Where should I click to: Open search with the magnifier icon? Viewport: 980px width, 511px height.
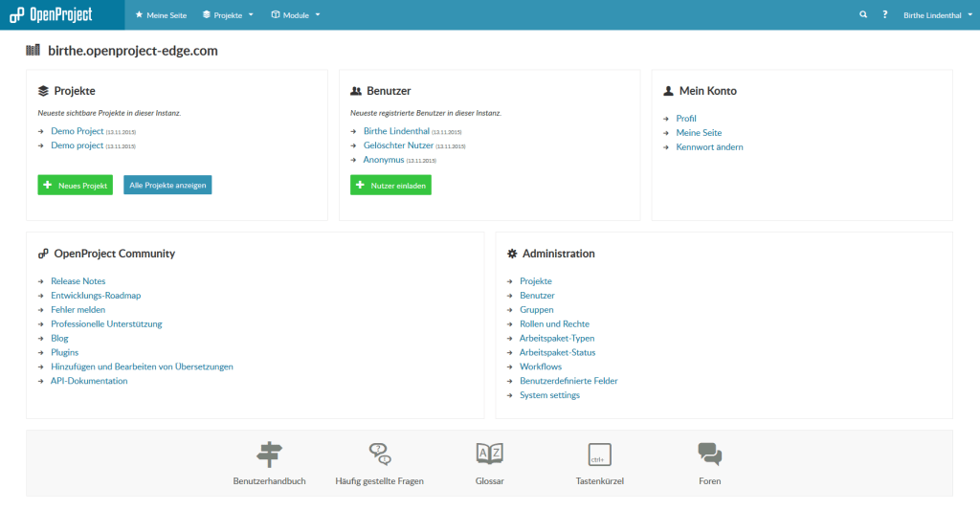[x=863, y=14]
